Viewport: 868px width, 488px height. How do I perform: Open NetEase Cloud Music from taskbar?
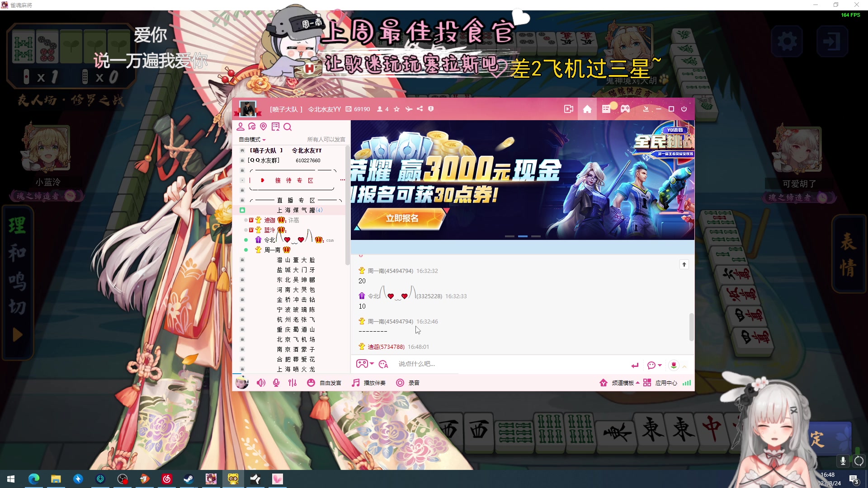tap(167, 479)
